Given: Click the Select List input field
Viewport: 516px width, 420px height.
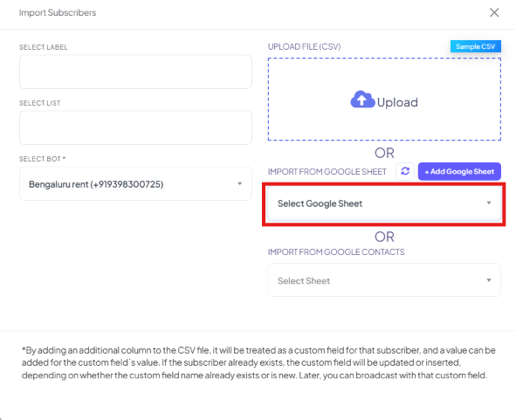Looking at the screenshot, I should (135, 127).
